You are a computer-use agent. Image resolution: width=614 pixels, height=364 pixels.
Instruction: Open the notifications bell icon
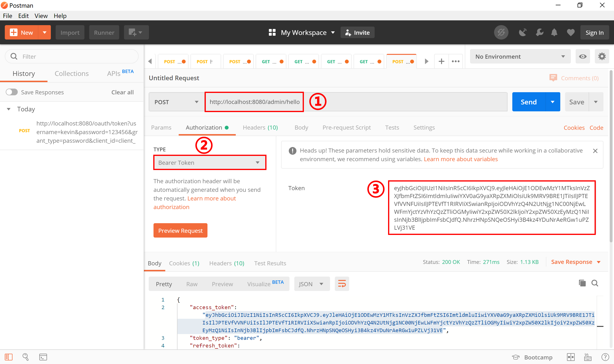[554, 32]
